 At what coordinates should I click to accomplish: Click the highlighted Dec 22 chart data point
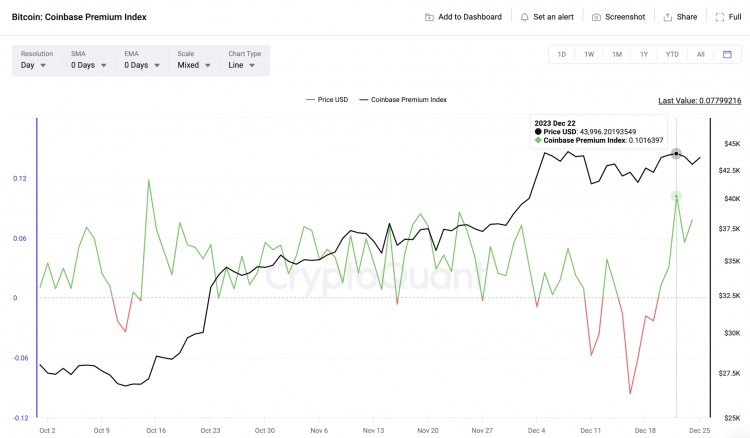tap(676, 154)
